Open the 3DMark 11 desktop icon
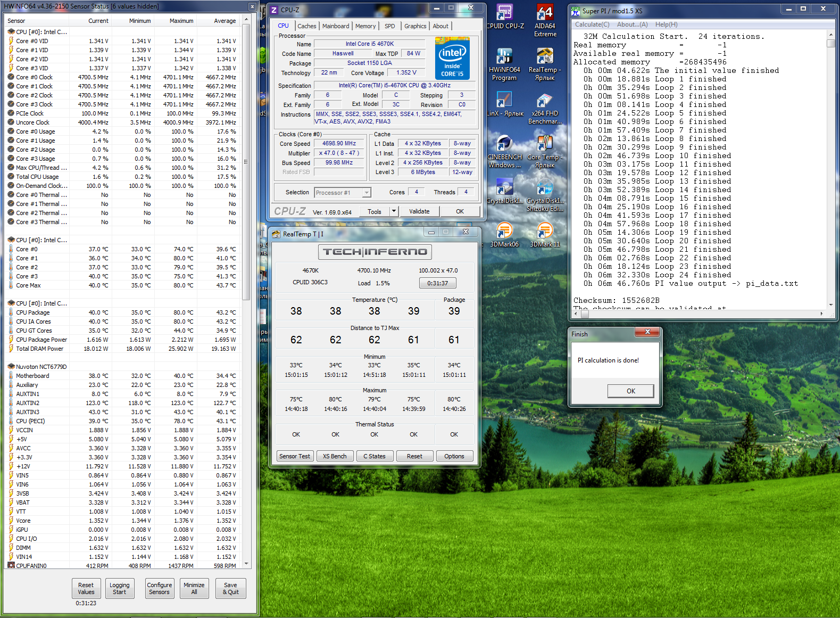840x618 pixels. [x=545, y=235]
